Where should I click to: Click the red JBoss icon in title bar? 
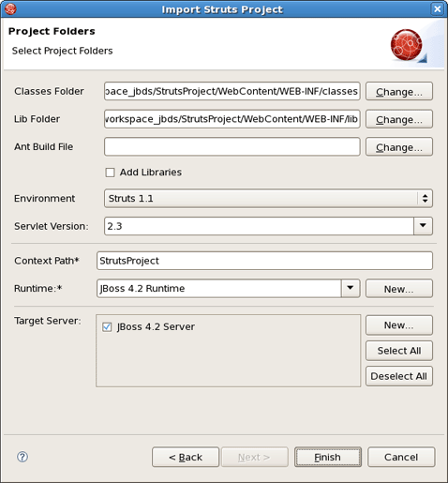click(9, 8)
